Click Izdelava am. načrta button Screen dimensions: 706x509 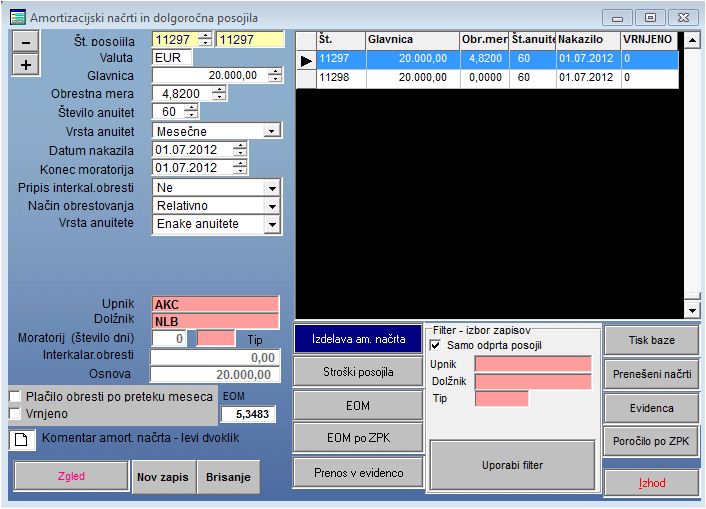pos(358,339)
